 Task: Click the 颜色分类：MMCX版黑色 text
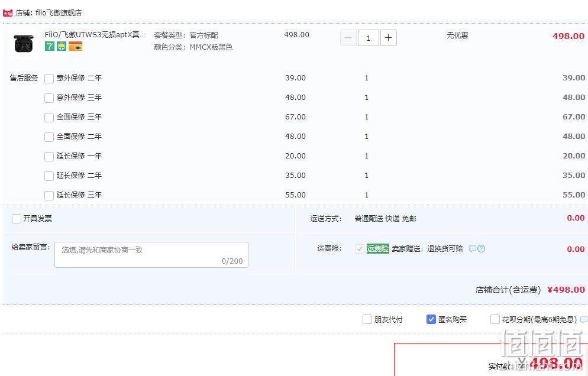tap(193, 47)
